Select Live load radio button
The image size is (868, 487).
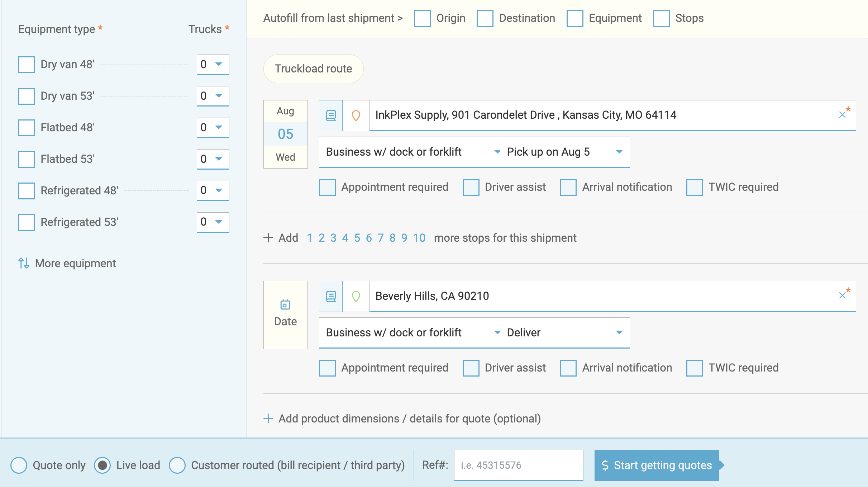pyautogui.click(x=102, y=465)
